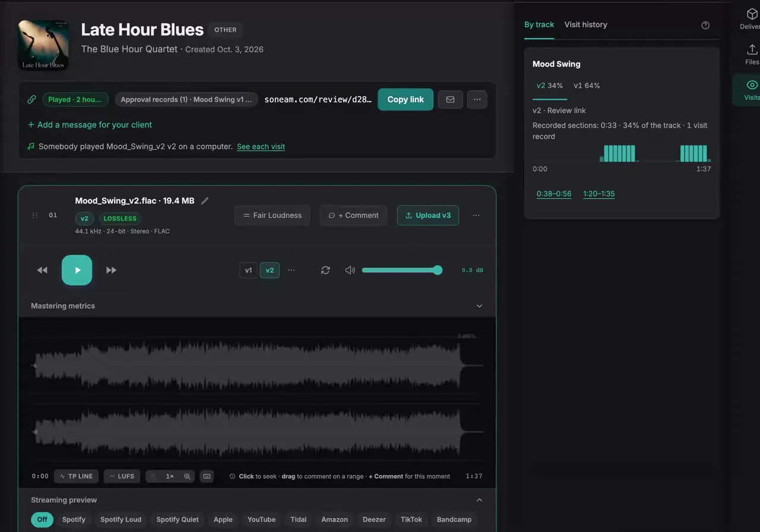The width and height of the screenshot is (760, 532).
Task: Open more version options next to v2
Action: 292,270
